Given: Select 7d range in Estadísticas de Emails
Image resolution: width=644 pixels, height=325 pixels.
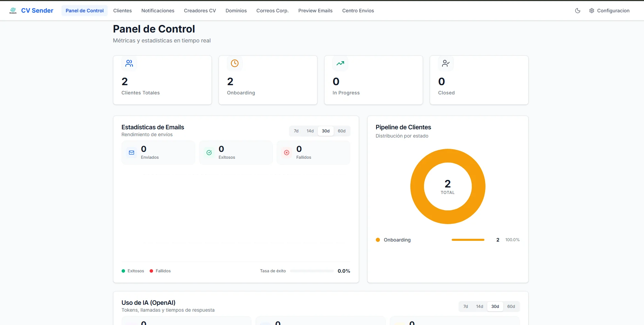Looking at the screenshot, I should click(x=296, y=131).
